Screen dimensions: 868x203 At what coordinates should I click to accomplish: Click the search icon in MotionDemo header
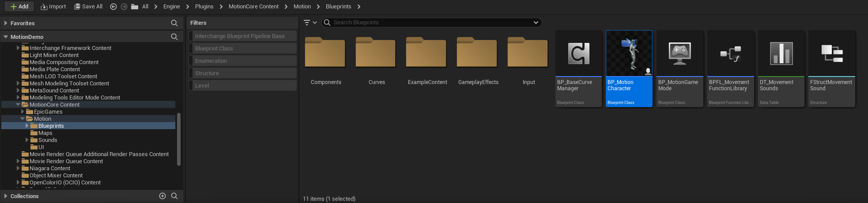(174, 37)
